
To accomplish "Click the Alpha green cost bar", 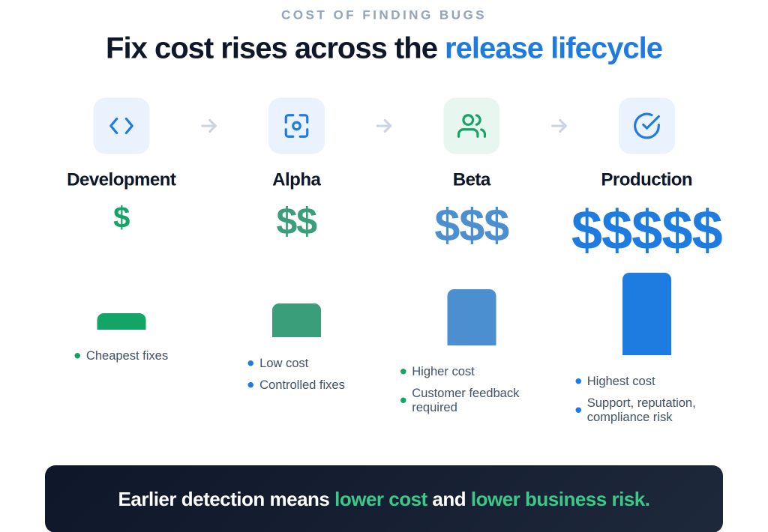I will tap(296, 320).
